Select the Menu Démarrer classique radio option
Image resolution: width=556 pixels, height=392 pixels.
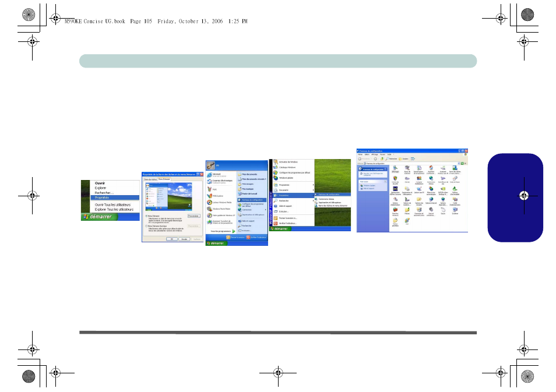(x=145, y=225)
